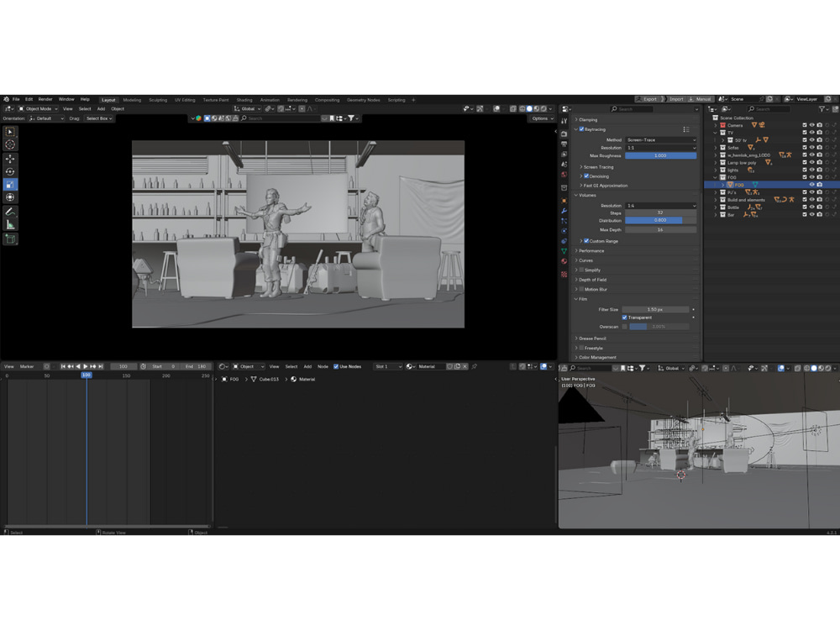This screenshot has height=630, width=840.
Task: Toggle the Raytracing checkbox
Action: [582, 129]
